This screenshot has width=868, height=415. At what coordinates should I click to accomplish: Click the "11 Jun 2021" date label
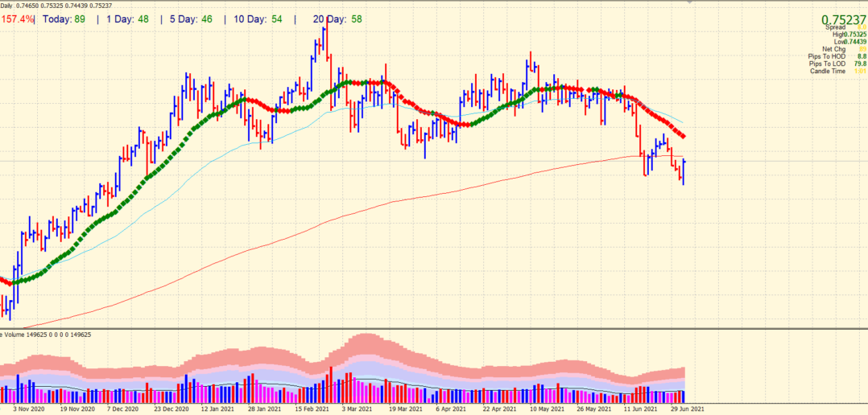640,409
